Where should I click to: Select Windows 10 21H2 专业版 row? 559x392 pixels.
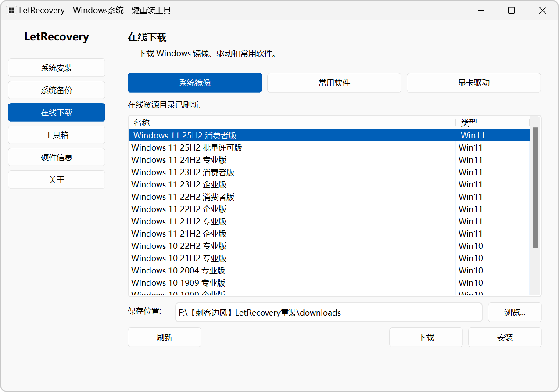329,258
